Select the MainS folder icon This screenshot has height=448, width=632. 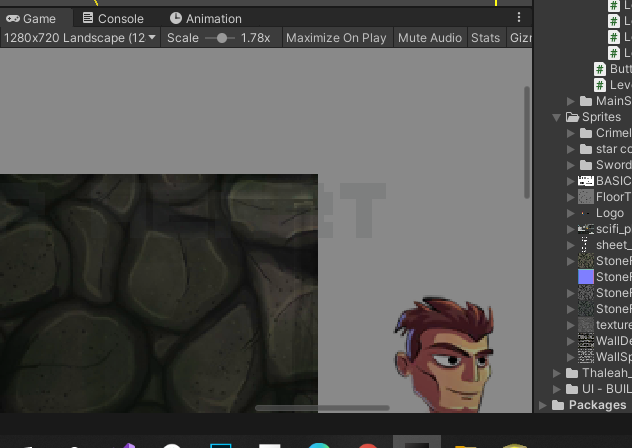(586, 101)
